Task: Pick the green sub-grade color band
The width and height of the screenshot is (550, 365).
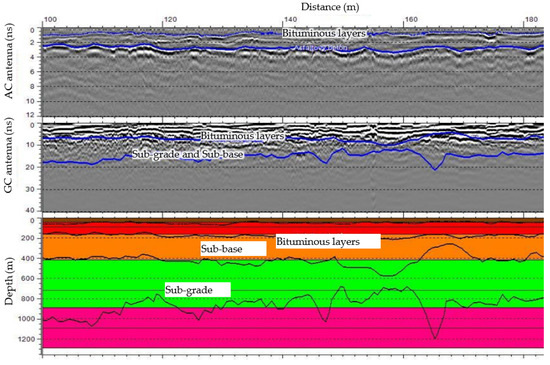Action: point(293,284)
